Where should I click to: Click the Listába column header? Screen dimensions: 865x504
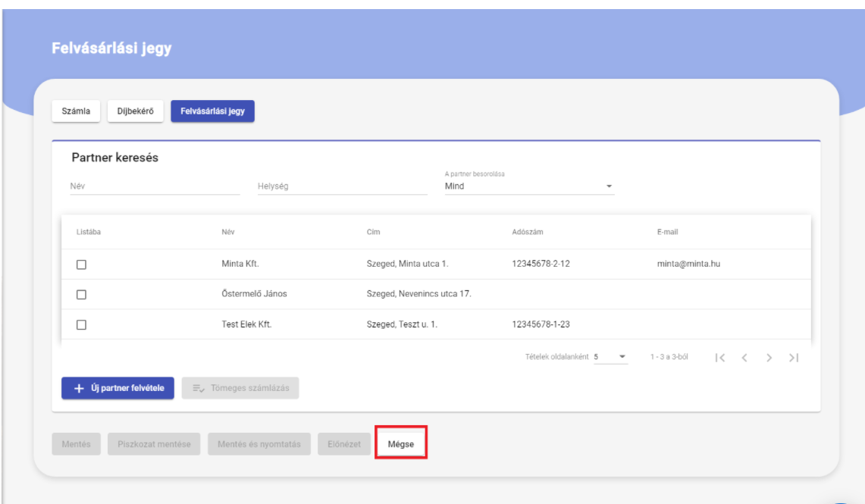coord(88,232)
